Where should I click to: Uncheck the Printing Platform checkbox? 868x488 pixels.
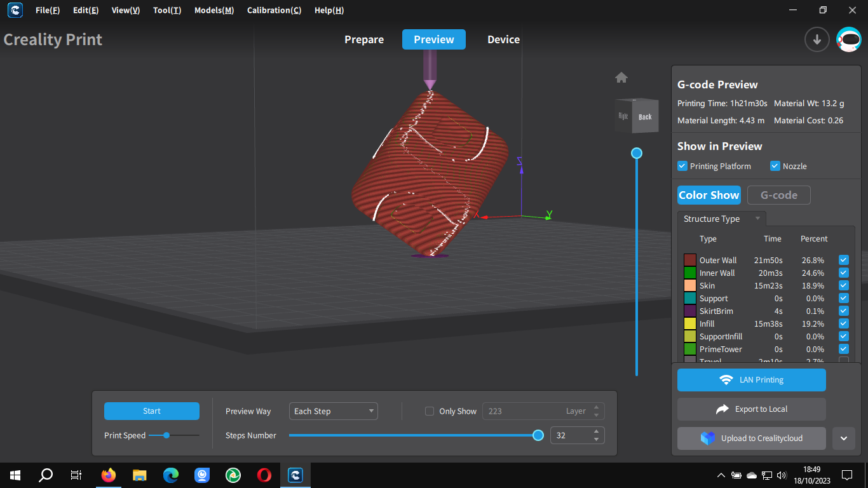[682, 166]
